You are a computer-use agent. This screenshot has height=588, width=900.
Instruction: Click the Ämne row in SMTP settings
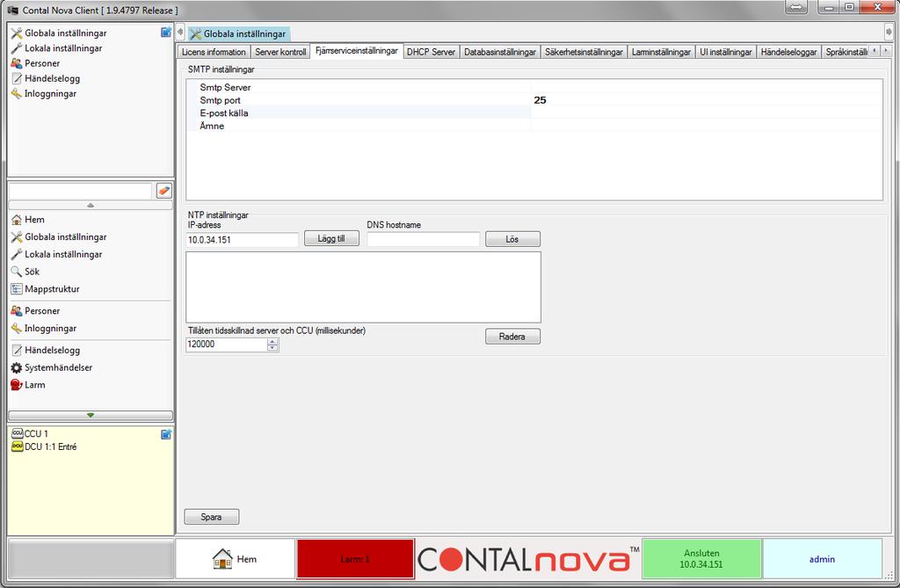(x=533, y=126)
